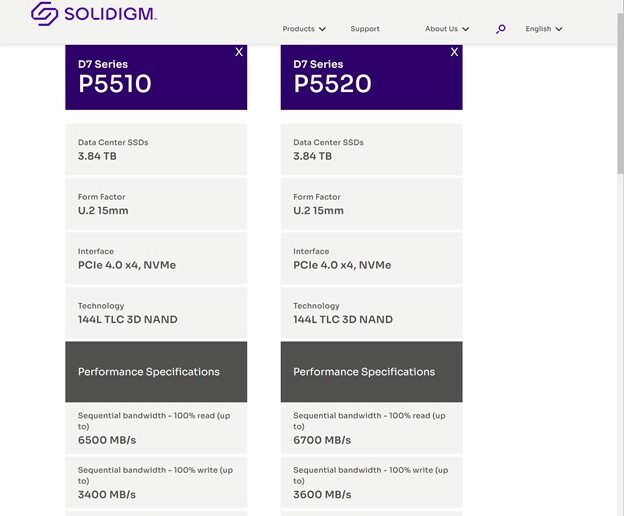624x516 pixels.
Task: Expand the About Us dropdown
Action: 447,29
